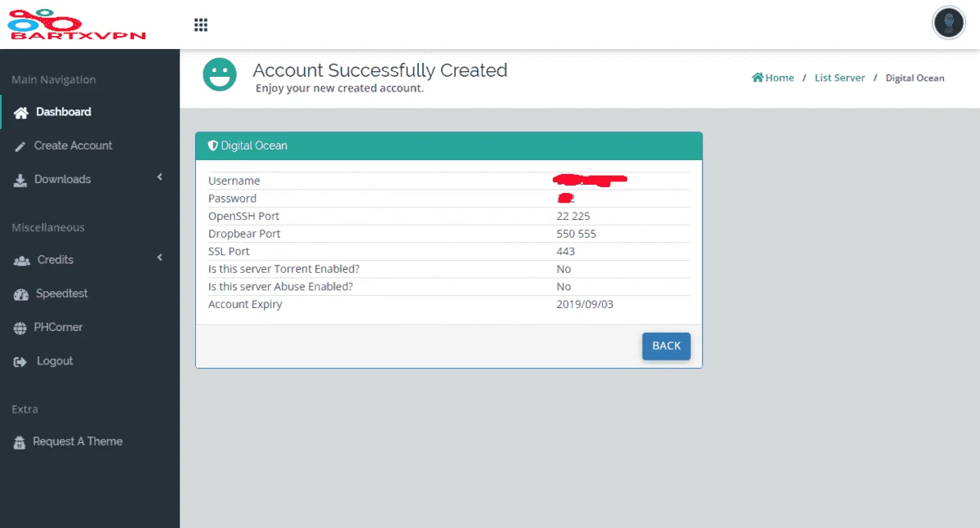Expand the Credits submenu chevron
Image resolution: width=980 pixels, height=528 pixels.
tap(160, 257)
